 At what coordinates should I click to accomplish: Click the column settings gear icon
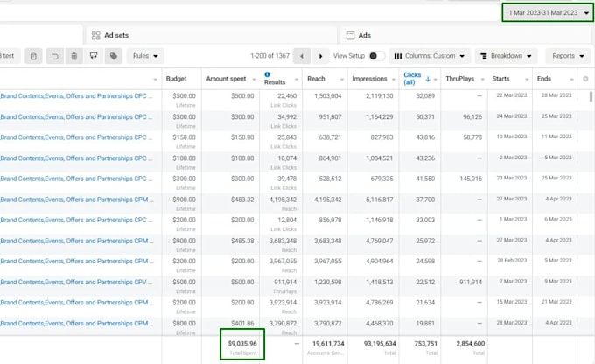pyautogui.click(x=585, y=79)
